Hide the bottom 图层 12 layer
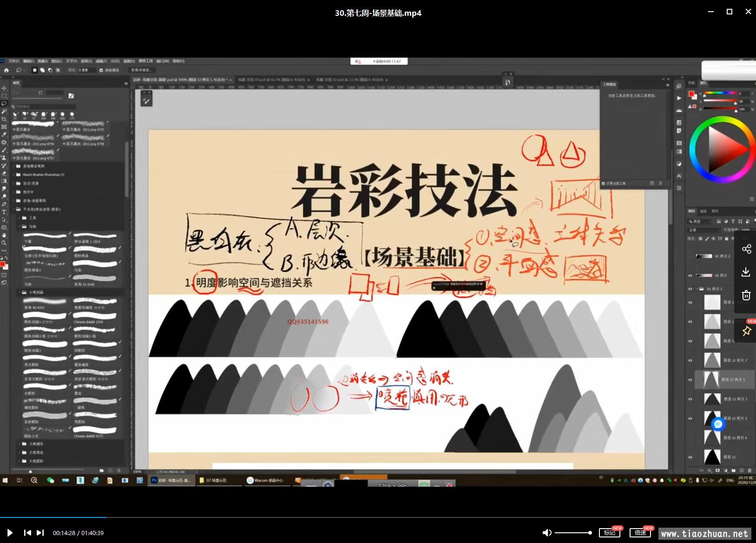Screen dimensions: 756x543 [x=690, y=457]
